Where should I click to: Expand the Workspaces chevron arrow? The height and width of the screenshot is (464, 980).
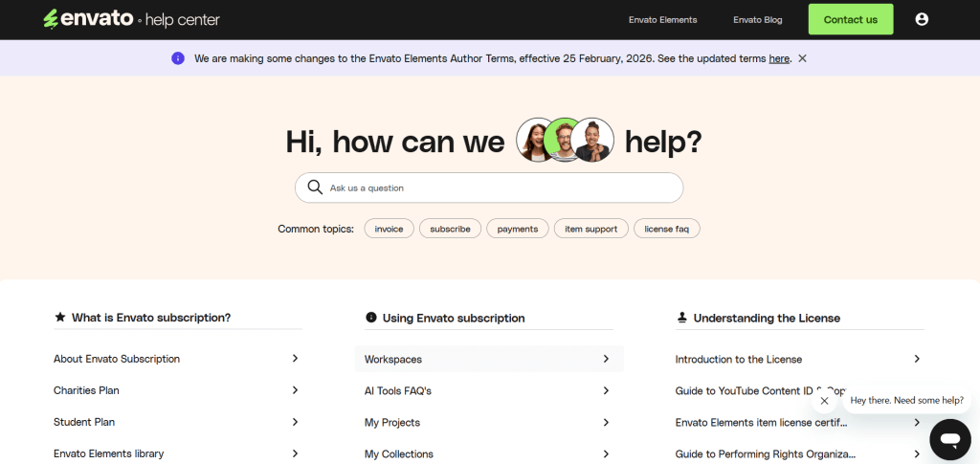tap(606, 359)
